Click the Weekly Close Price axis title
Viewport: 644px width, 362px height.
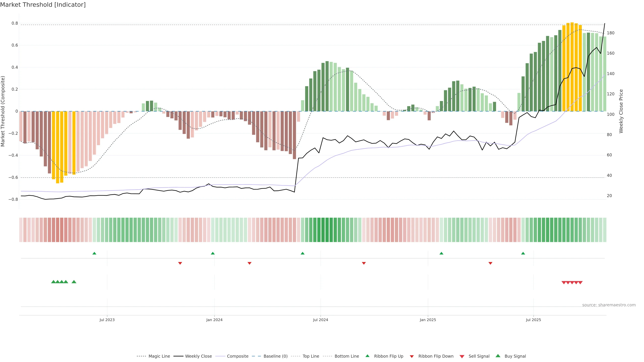(x=621, y=111)
